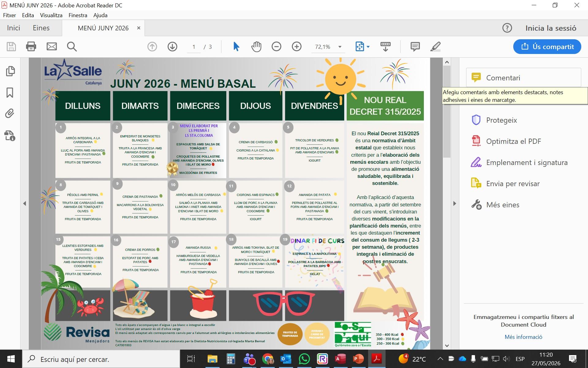The width and height of the screenshot is (588, 368).
Task: Click the zoom out minus icon
Action: coord(276,47)
